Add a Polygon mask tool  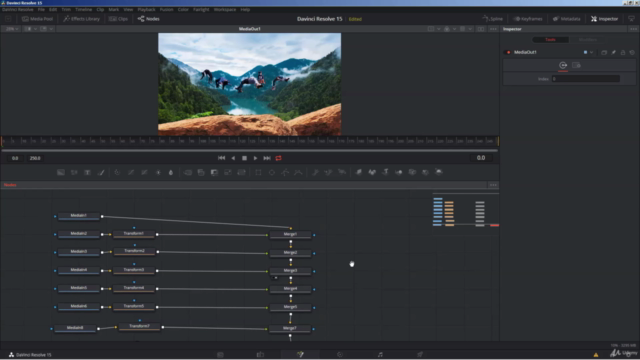[x=285, y=172]
